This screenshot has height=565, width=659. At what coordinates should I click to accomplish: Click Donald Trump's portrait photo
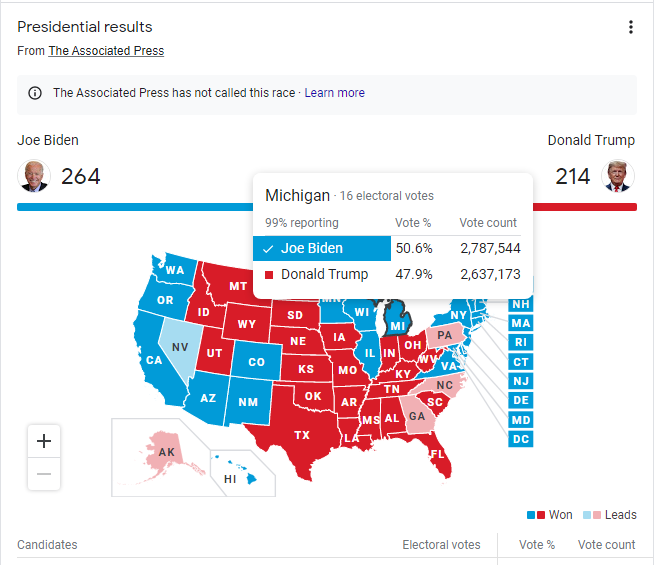(x=618, y=176)
